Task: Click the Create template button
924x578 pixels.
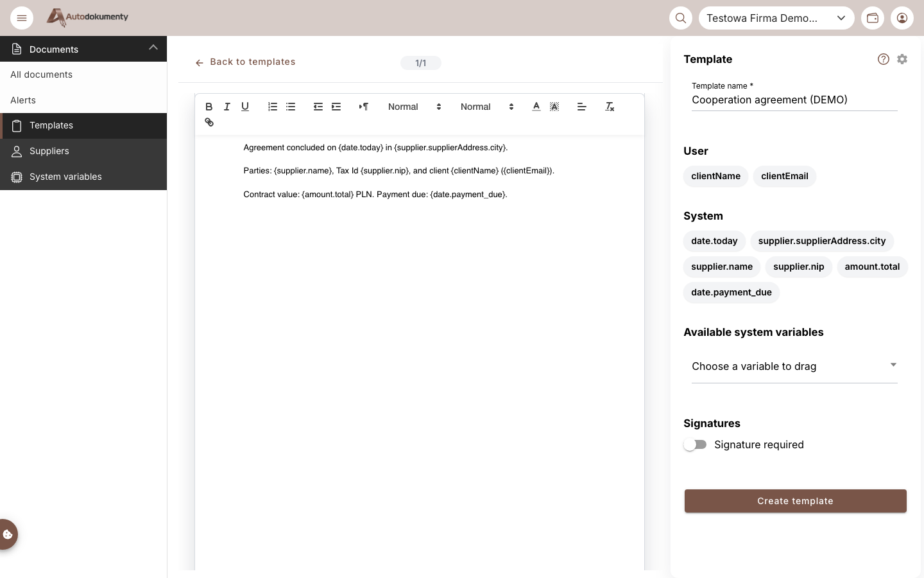Action: tap(795, 501)
